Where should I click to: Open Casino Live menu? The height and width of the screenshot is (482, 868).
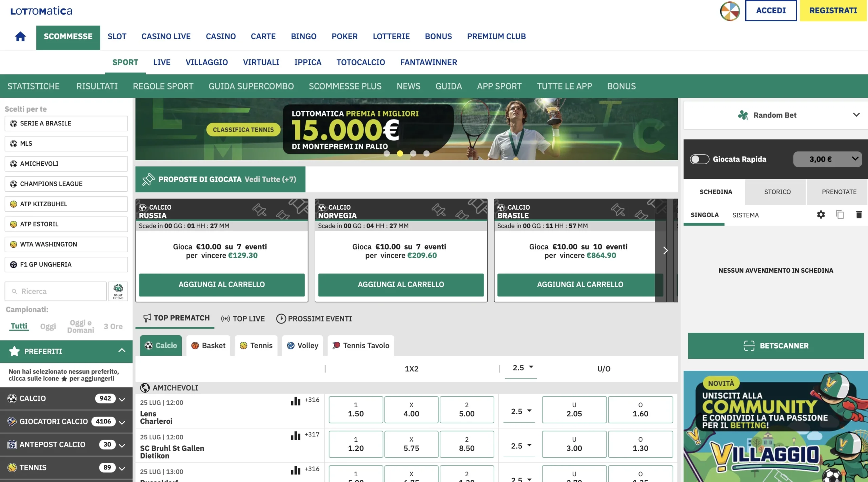[166, 37]
